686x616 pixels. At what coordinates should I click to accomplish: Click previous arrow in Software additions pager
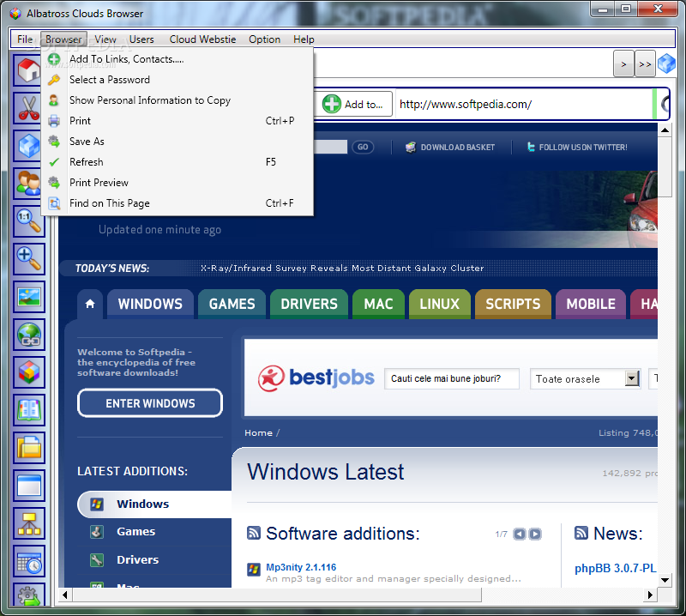(520, 534)
